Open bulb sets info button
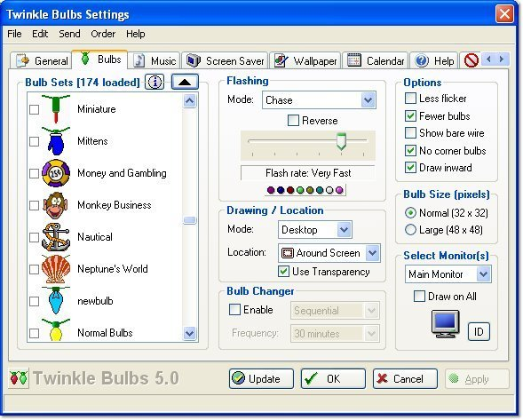Image resolution: width=523 pixels, height=420 pixels. pos(155,82)
